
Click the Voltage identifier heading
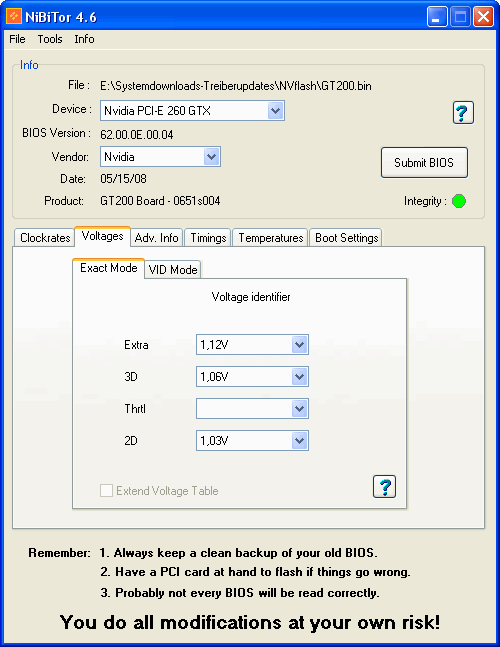pos(251,297)
